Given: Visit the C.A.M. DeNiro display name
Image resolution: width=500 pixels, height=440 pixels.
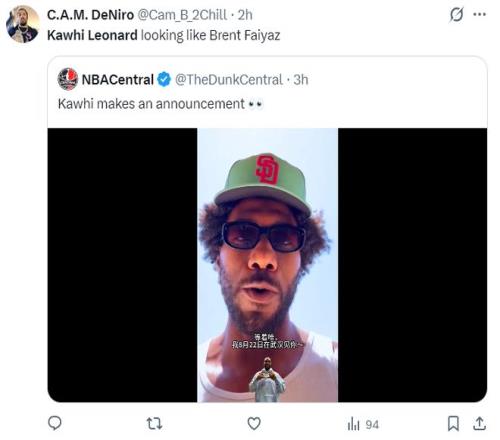Looking at the screenshot, I should [90, 15].
